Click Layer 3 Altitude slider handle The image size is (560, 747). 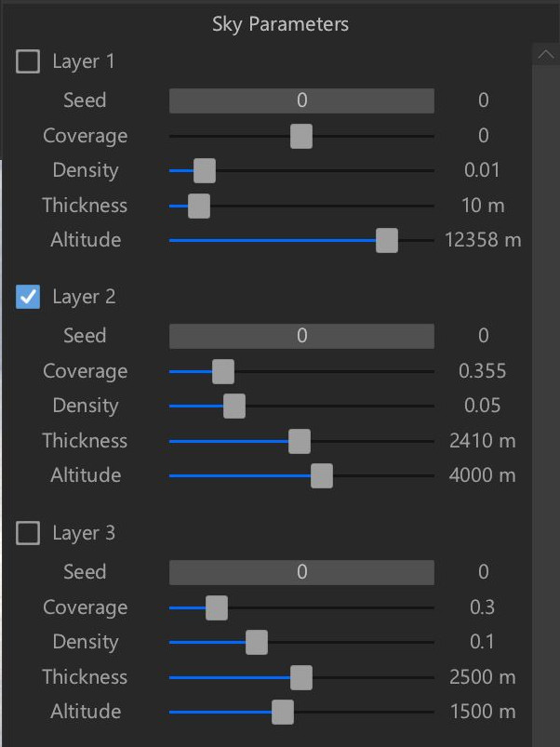coord(283,713)
